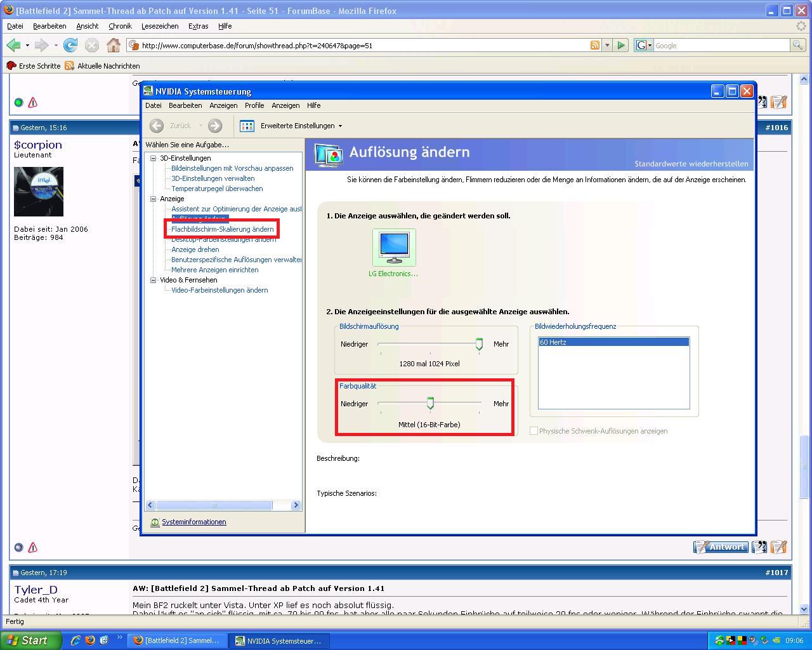Click Assistent zur Optimierung der Anzeige
The image size is (812, 650).
236,209
